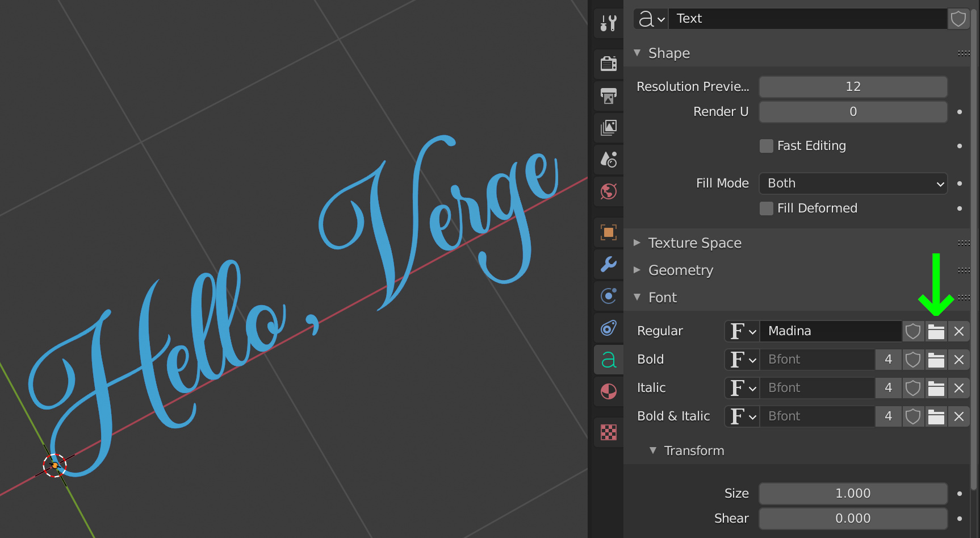Toggle fake user for Bold font
980x538 pixels.
(913, 360)
